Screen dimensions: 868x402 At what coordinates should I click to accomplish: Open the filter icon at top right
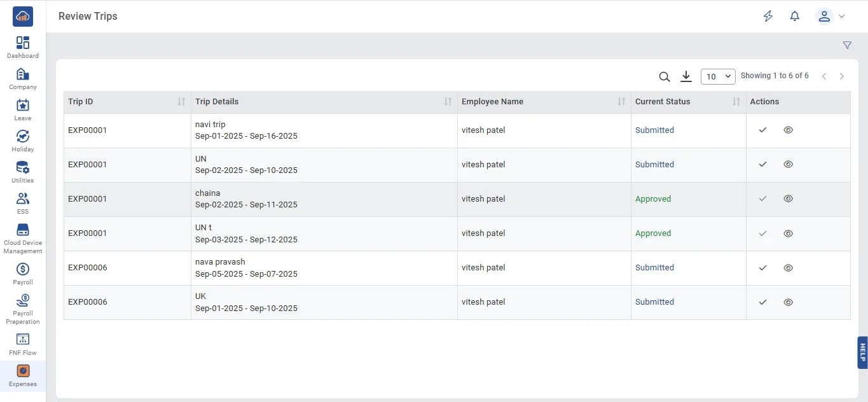coord(846,45)
